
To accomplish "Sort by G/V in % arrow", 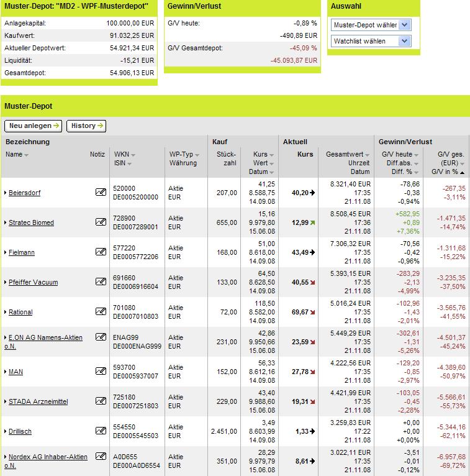I will (462, 172).
